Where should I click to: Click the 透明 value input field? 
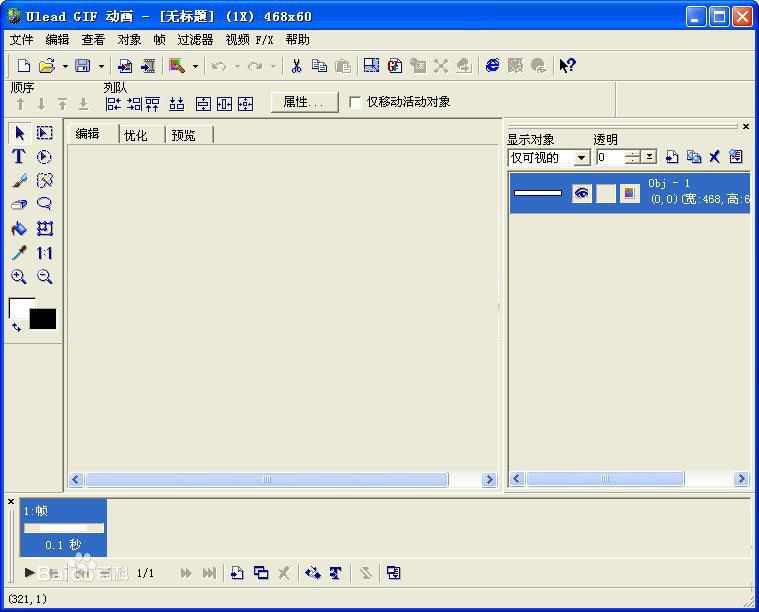pyautogui.click(x=611, y=157)
